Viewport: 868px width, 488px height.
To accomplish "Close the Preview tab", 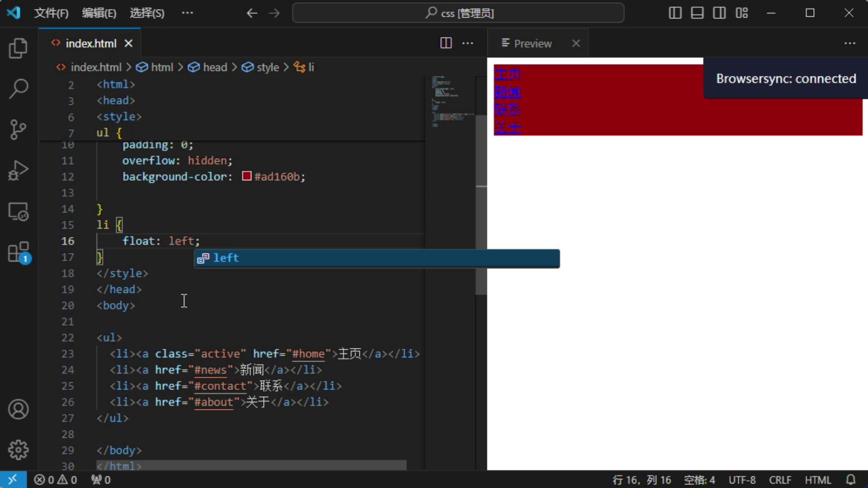I will point(576,43).
